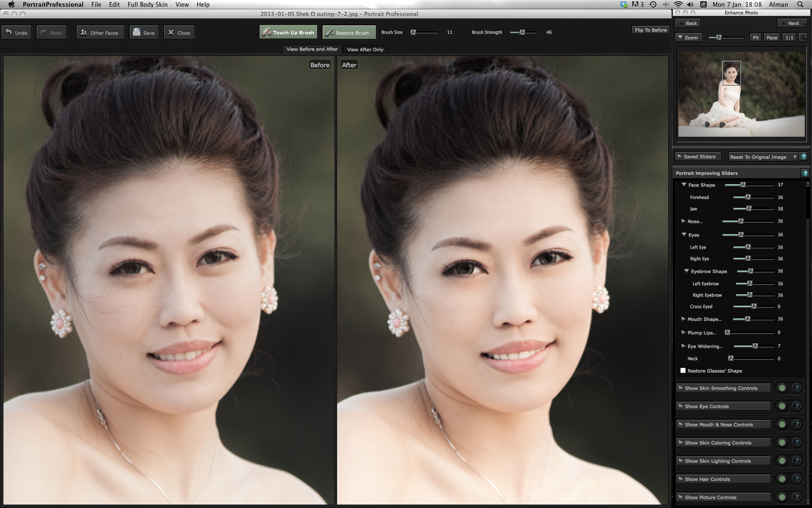Open help for Mouth & Nose Controls
The height and width of the screenshot is (508, 812).
click(797, 424)
